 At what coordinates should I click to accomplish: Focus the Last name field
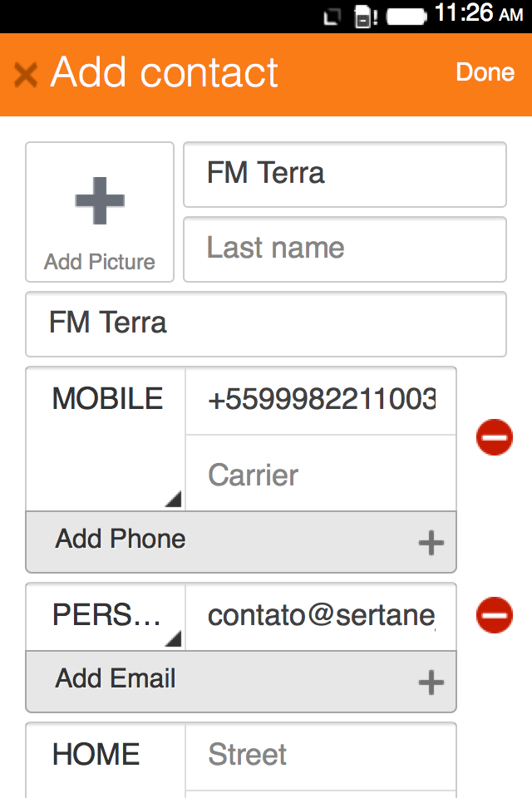tap(344, 249)
